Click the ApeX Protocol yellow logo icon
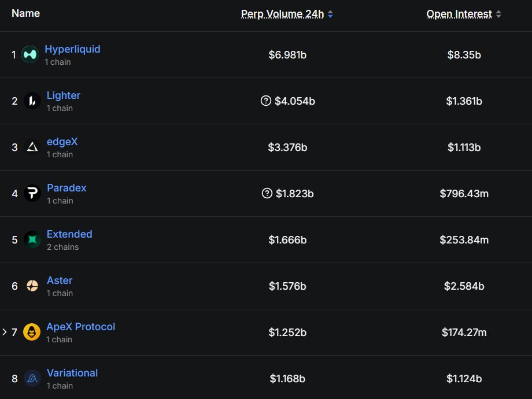The width and height of the screenshot is (532, 399). 32,332
